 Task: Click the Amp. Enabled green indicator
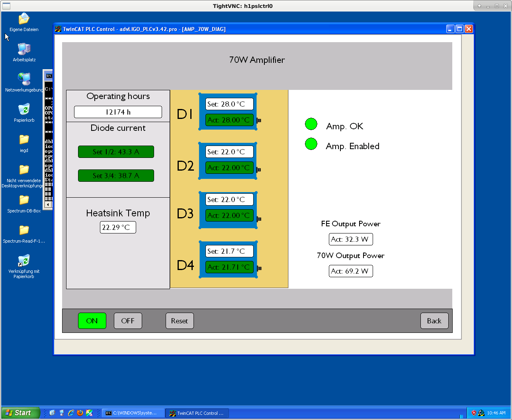point(311,144)
